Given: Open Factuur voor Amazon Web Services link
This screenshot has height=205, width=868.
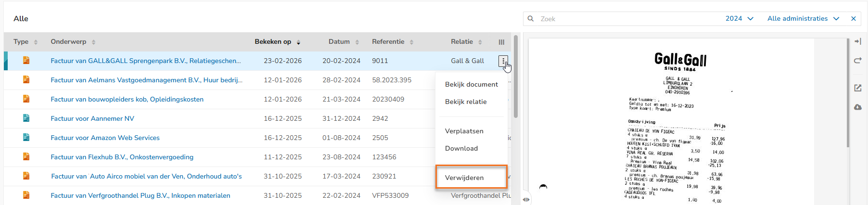Looking at the screenshot, I should pos(105,138).
